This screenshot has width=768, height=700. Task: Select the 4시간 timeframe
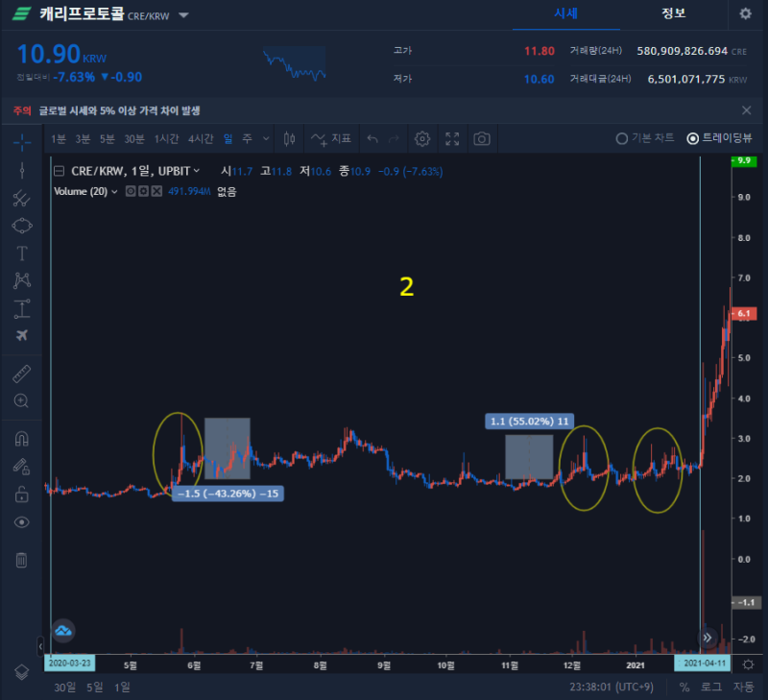201,139
